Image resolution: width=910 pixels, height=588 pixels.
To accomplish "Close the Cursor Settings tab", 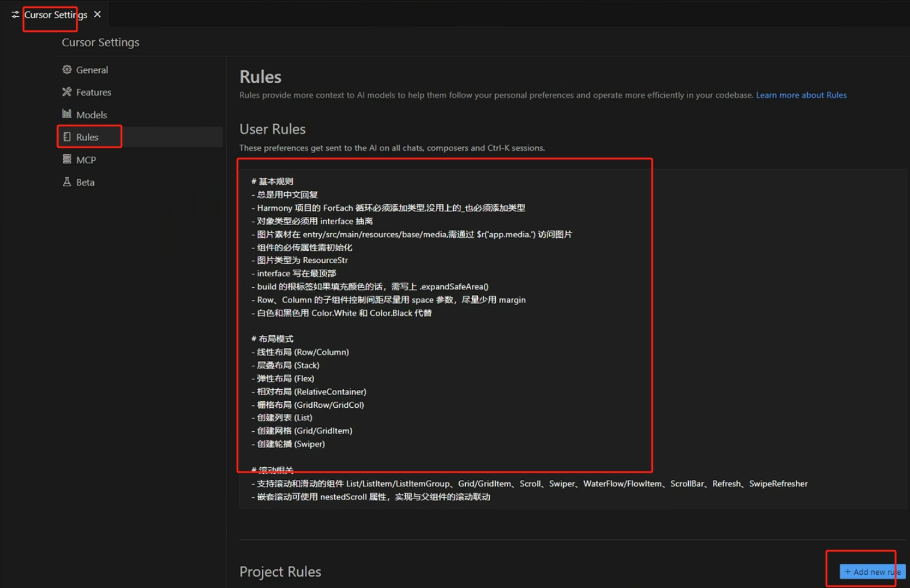I will coord(97,14).
